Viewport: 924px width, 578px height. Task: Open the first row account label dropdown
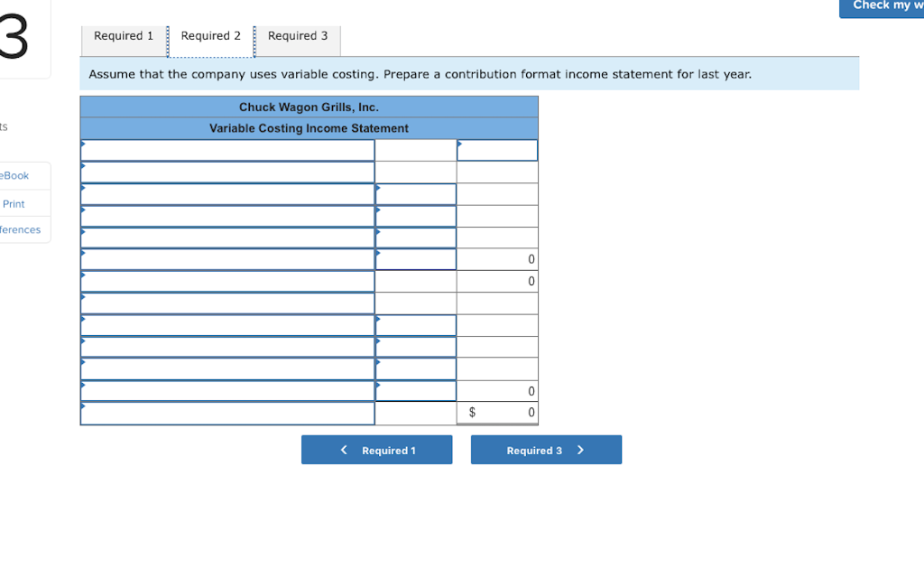coord(226,150)
